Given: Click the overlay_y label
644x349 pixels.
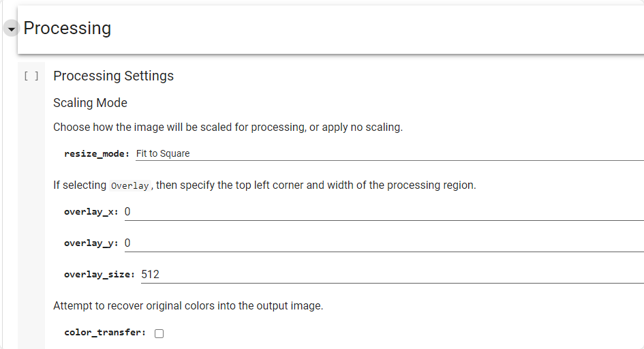Looking at the screenshot, I should tap(91, 243).
